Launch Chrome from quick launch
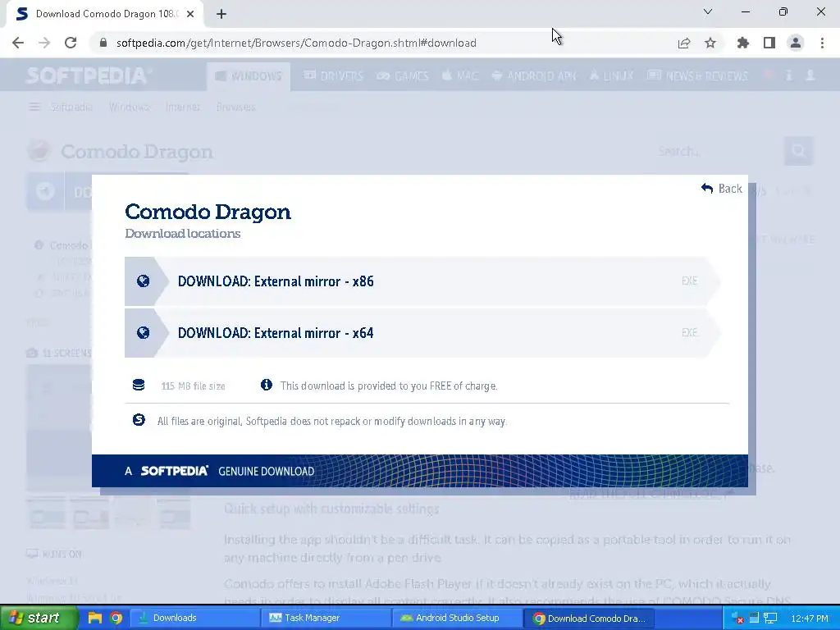 [116, 618]
